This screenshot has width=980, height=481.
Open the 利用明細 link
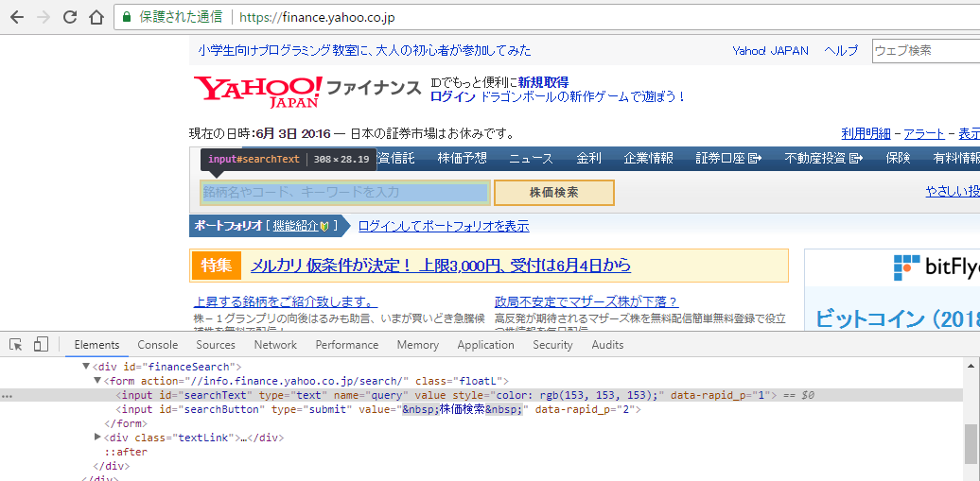coord(866,133)
